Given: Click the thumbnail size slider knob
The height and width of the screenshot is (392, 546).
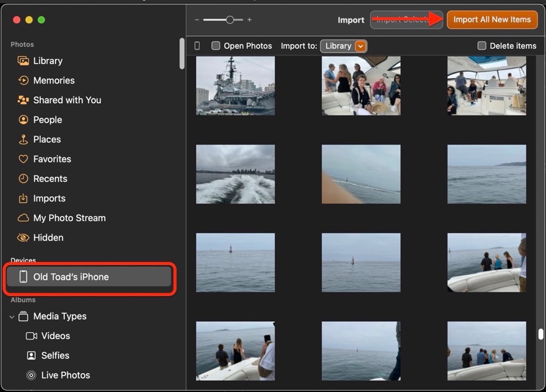Looking at the screenshot, I should [x=230, y=20].
